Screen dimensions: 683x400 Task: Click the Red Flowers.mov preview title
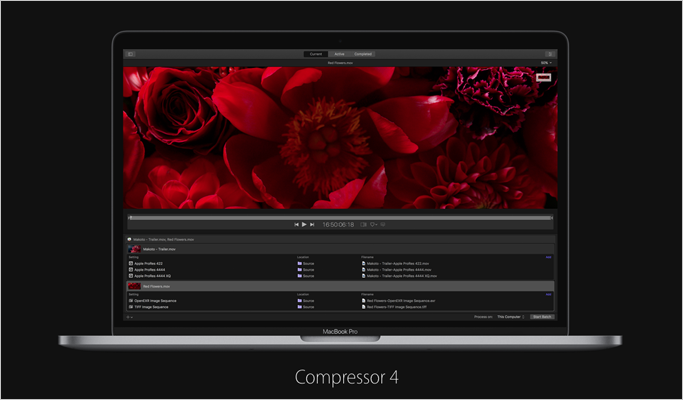click(340, 63)
